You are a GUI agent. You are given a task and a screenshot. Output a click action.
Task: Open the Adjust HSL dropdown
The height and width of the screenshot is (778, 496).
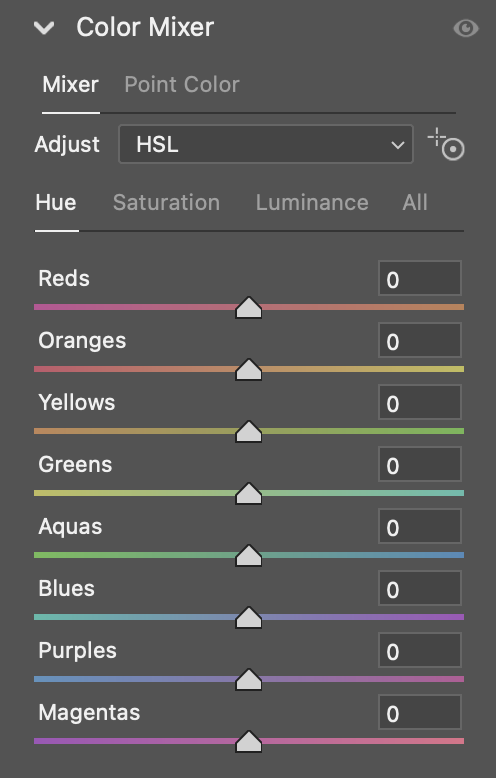coord(266,144)
